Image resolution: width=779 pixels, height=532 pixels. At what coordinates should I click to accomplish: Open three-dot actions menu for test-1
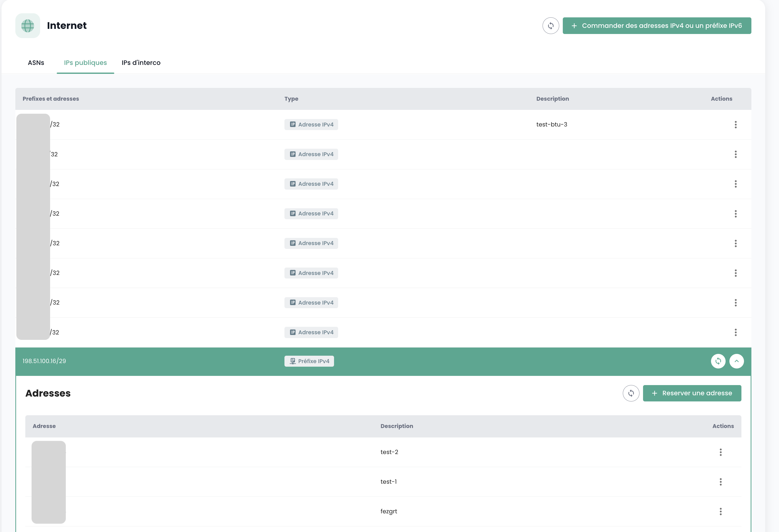pyautogui.click(x=720, y=482)
